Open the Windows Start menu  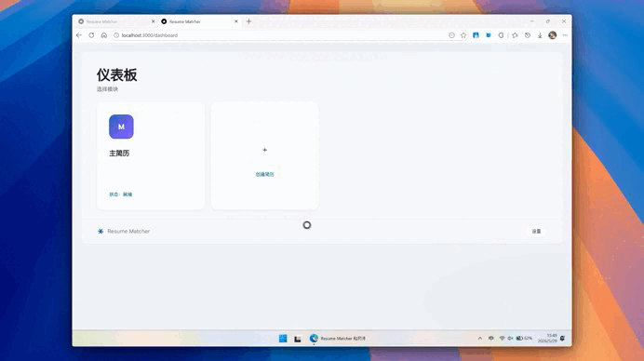point(283,339)
